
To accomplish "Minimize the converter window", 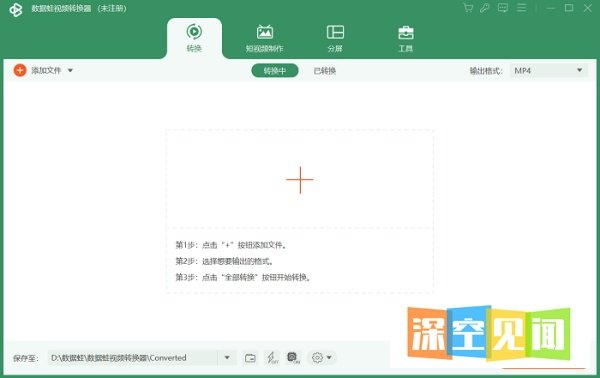I will pyautogui.click(x=551, y=8).
